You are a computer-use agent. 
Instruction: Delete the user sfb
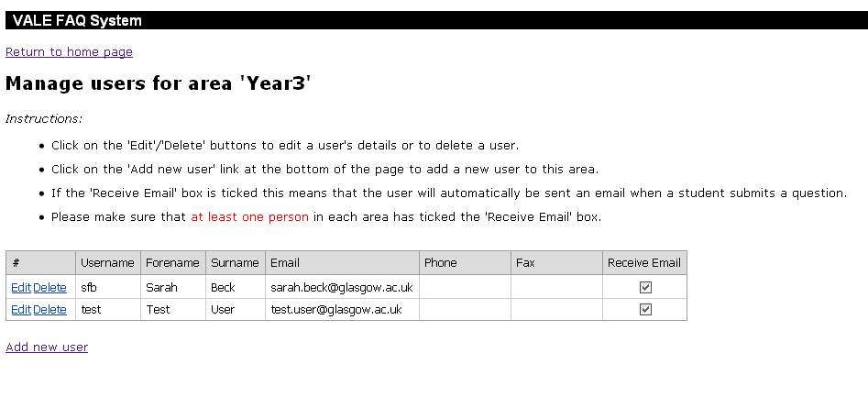tap(49, 288)
